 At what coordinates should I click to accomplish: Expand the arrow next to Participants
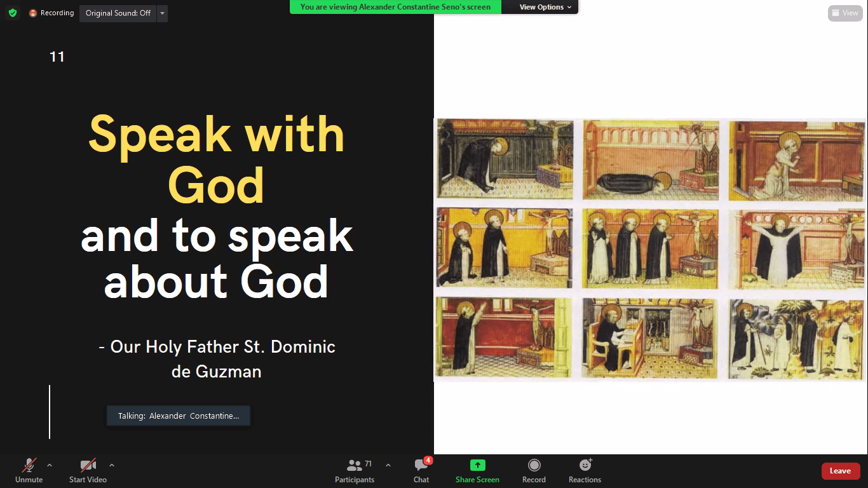(388, 465)
